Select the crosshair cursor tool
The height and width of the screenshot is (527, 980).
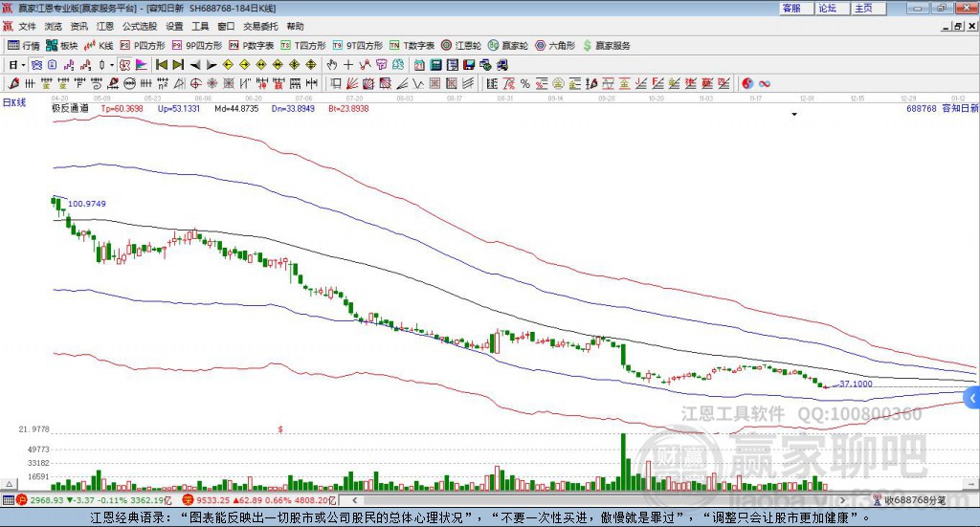click(x=348, y=65)
